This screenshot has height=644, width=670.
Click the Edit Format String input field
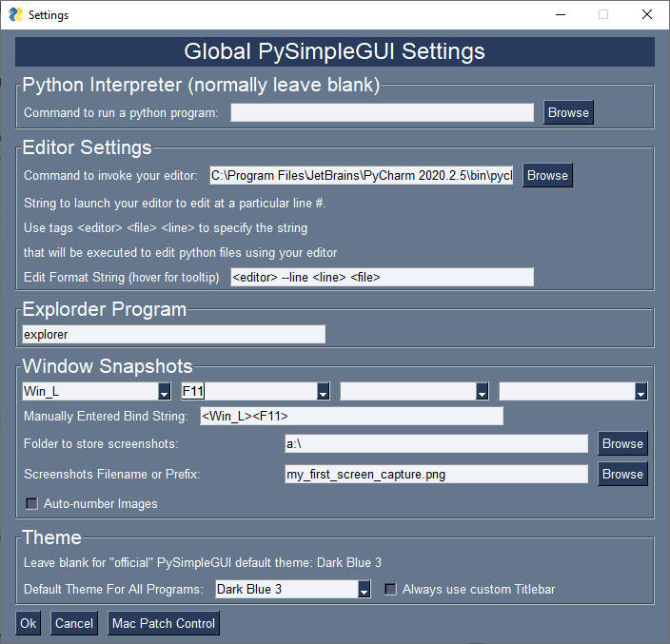(382, 277)
